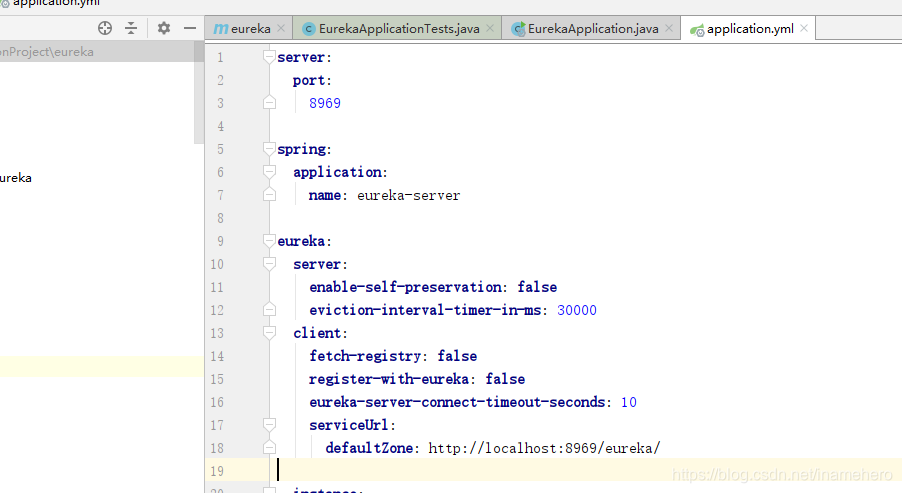Click the class icon on EurekaApplicationTests tab

point(309,29)
